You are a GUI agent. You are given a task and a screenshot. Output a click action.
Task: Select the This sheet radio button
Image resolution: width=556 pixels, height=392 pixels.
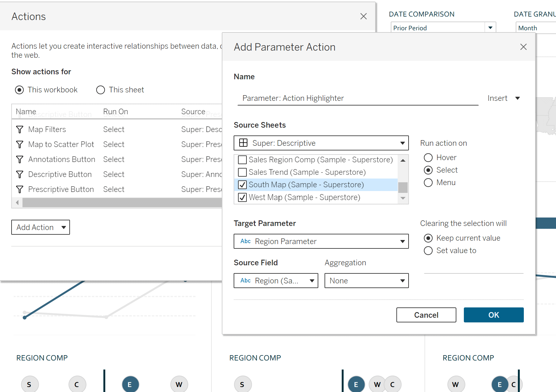click(101, 90)
